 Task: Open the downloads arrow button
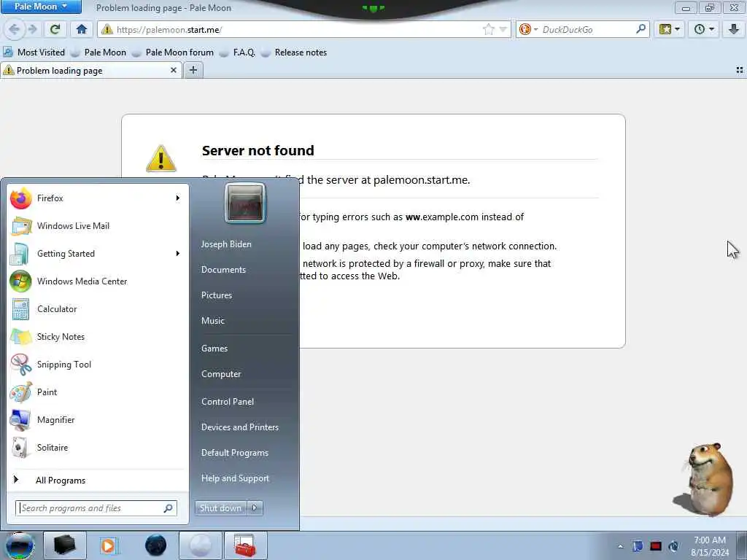[x=733, y=29]
